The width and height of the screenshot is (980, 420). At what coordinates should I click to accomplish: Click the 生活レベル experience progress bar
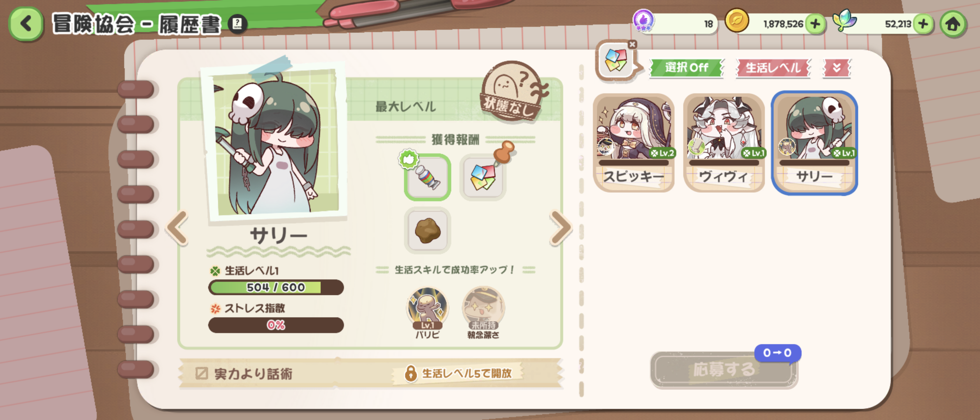coord(276,287)
